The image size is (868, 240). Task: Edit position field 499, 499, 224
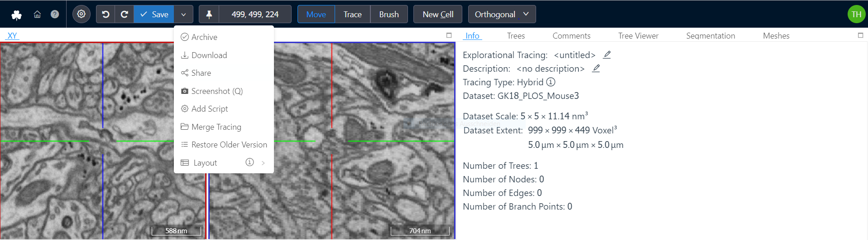click(x=255, y=14)
